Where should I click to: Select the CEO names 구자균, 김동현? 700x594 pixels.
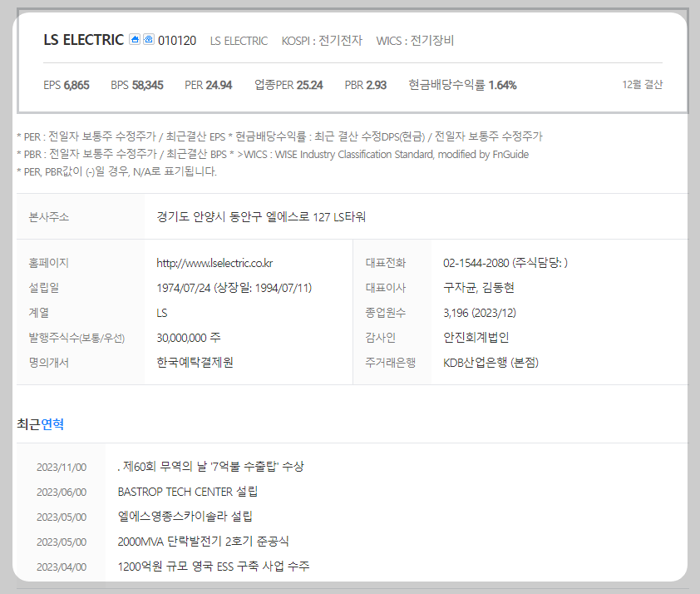(x=479, y=288)
